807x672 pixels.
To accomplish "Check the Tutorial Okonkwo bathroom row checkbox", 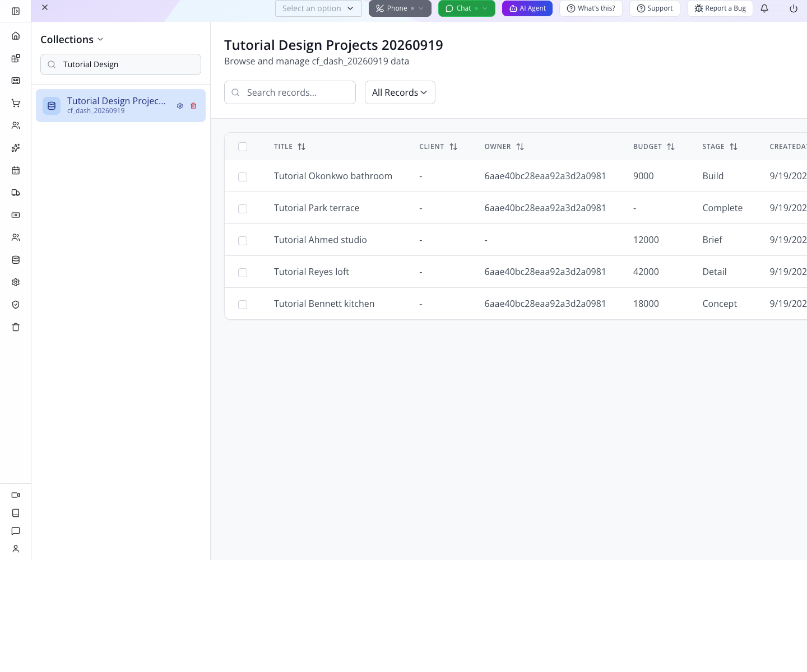I will [243, 177].
